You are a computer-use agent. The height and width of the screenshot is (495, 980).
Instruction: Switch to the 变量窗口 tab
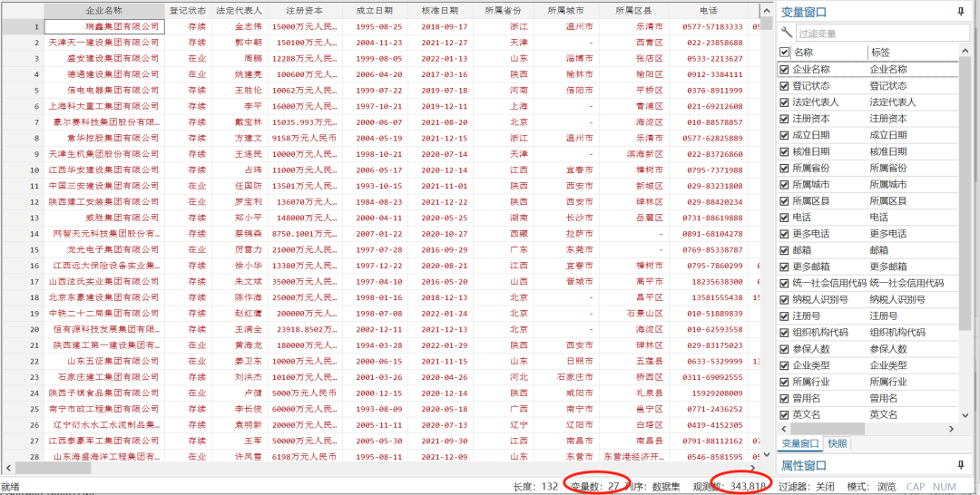point(800,444)
